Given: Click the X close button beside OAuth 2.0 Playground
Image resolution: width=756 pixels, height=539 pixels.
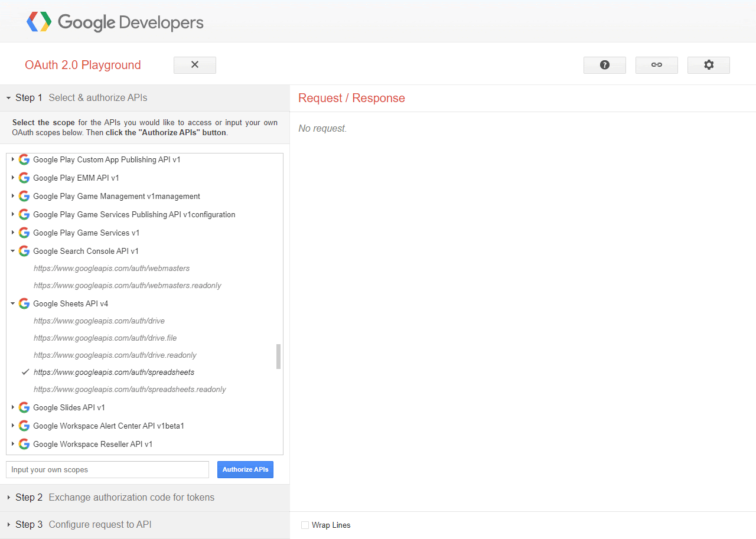Looking at the screenshot, I should [195, 65].
